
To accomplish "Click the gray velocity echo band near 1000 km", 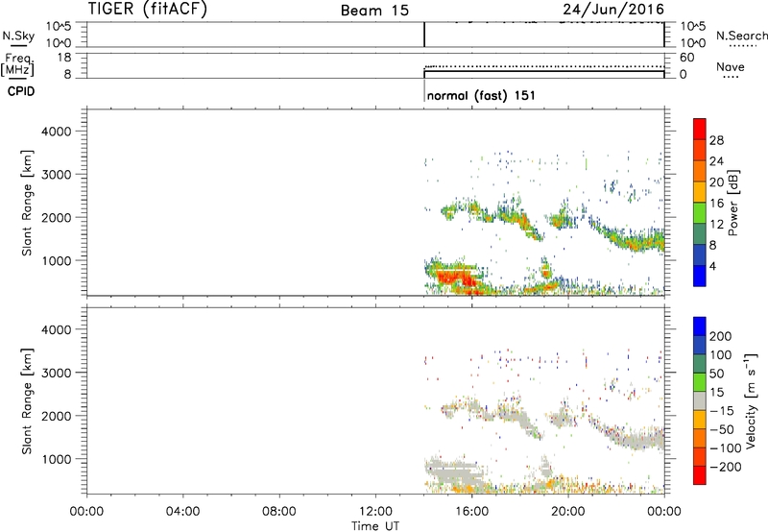I will pyautogui.click(x=453, y=472).
